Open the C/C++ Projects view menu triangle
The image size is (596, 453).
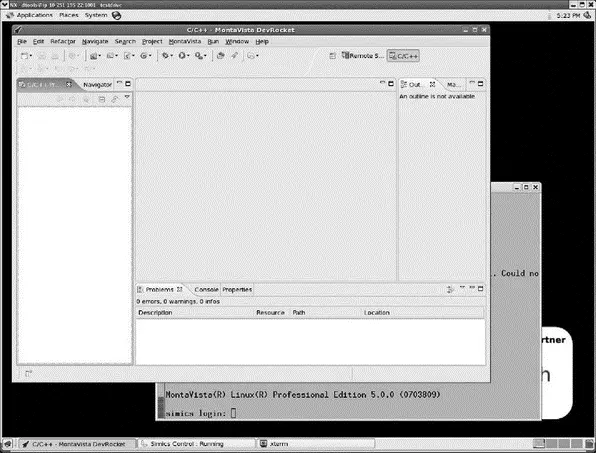coord(127,98)
